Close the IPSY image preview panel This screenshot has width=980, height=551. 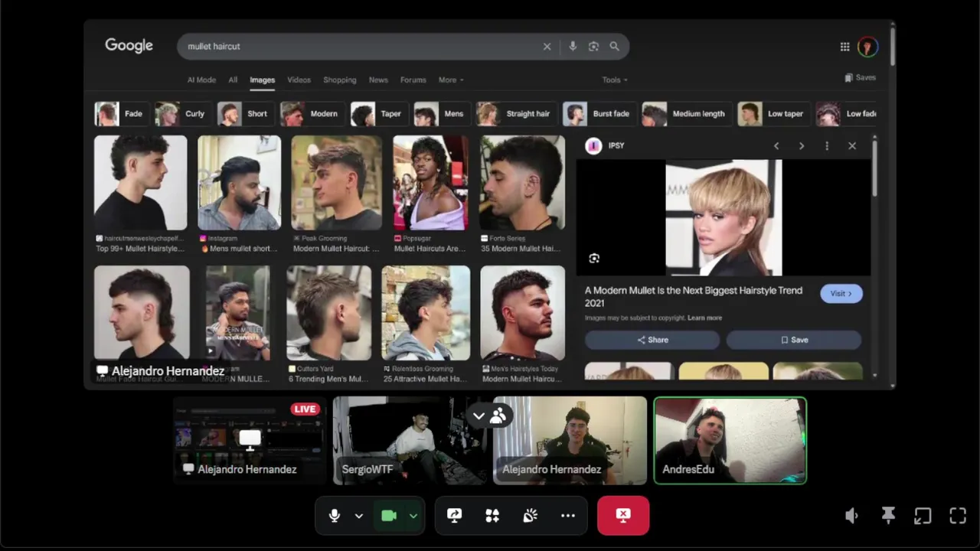[852, 145]
